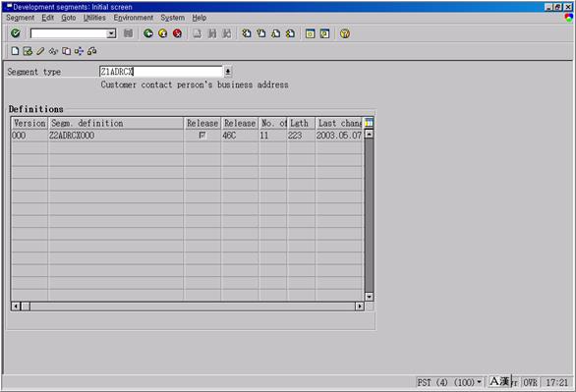Viewport: 576px width, 392px height.
Task: Open the command field dropdown arrow
Action: (111, 33)
